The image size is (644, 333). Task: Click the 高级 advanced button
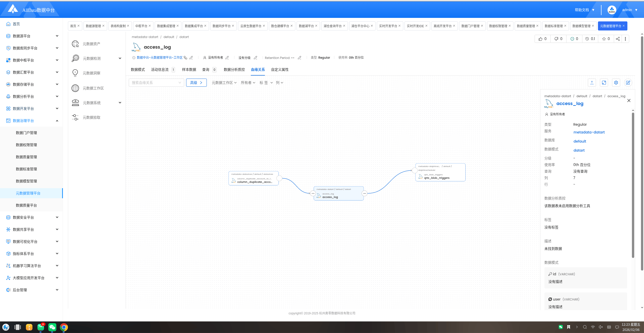pyautogui.click(x=196, y=83)
